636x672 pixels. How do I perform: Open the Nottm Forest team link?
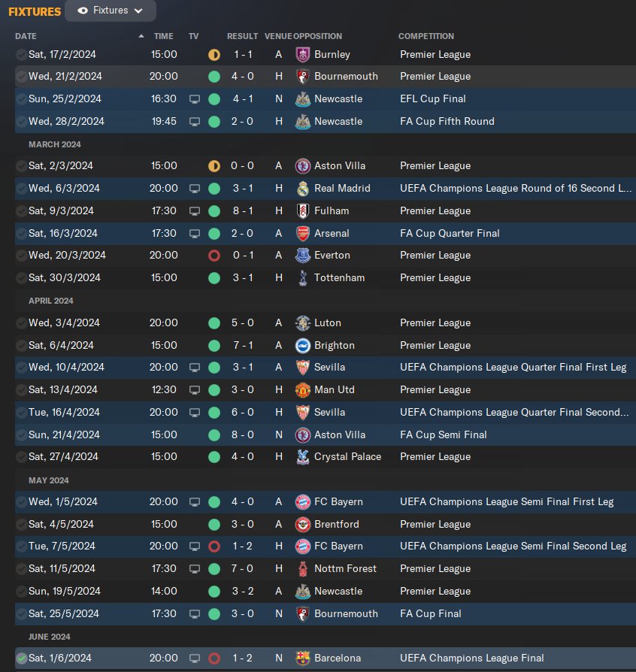345,568
